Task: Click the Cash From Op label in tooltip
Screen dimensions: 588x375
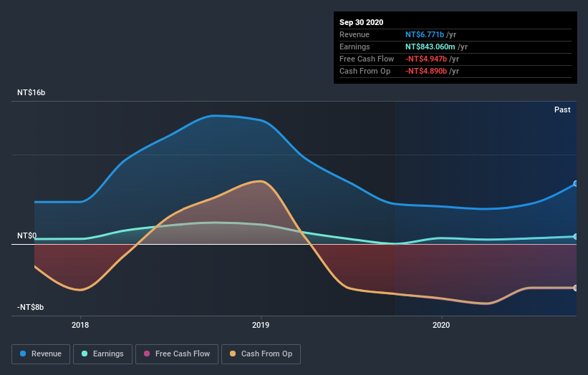Action: 365,71
